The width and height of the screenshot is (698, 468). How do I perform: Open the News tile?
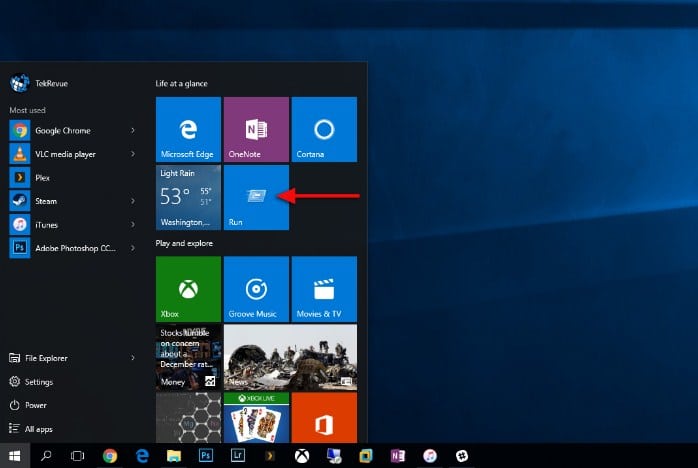click(290, 357)
